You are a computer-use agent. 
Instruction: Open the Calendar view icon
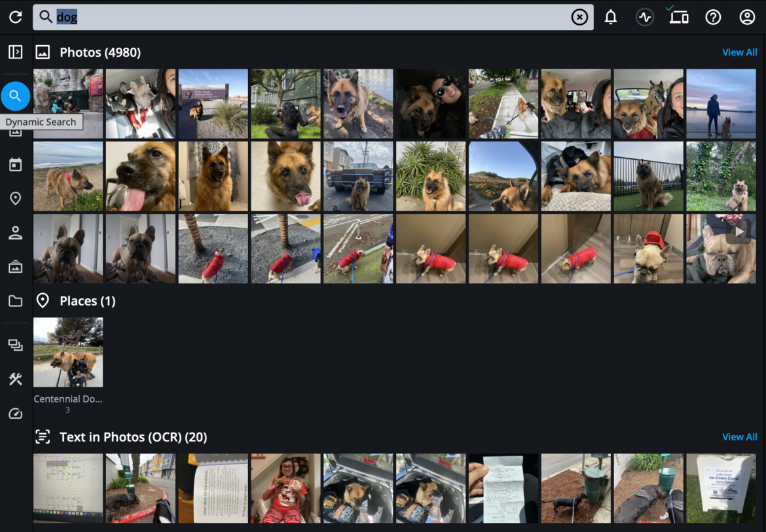(x=16, y=164)
